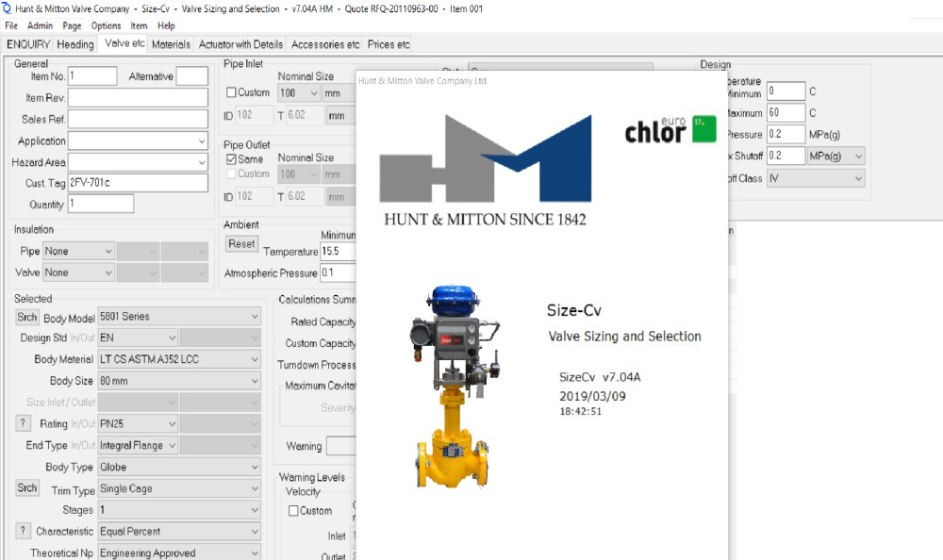Expand Body Type Globe dropdown
Screen dimensions: 943x560
[x=179, y=467]
